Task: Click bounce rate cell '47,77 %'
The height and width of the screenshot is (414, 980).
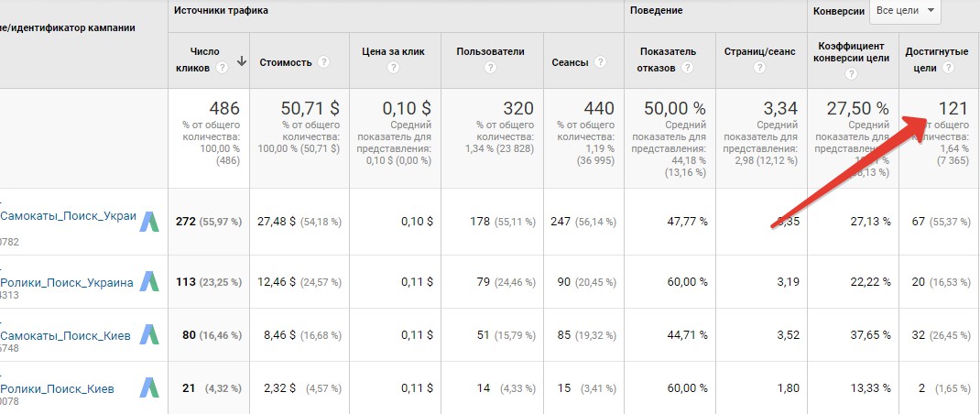Action: click(x=688, y=222)
